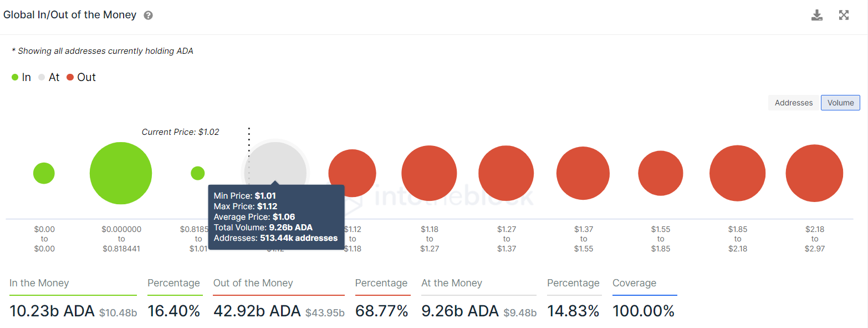Select the red $1.55 to $1.85 bubble
This screenshot has height=328, width=868.
[x=660, y=173]
